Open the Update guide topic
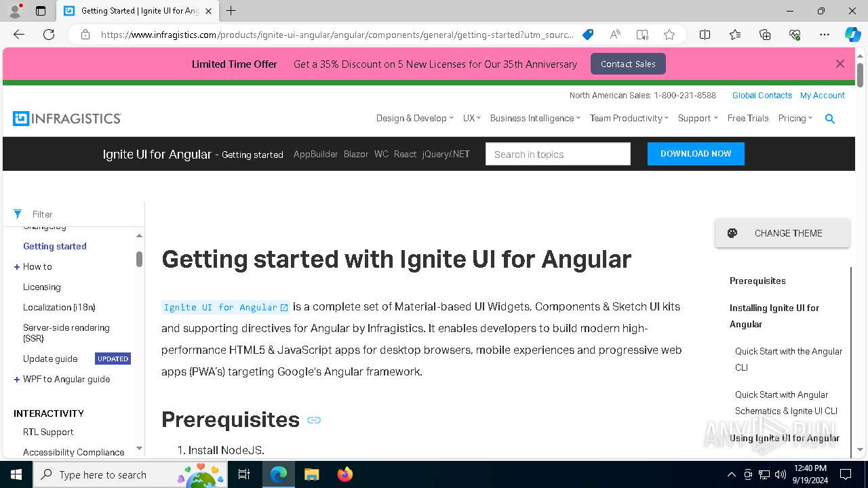Viewport: 868px width, 488px height. click(50, 359)
